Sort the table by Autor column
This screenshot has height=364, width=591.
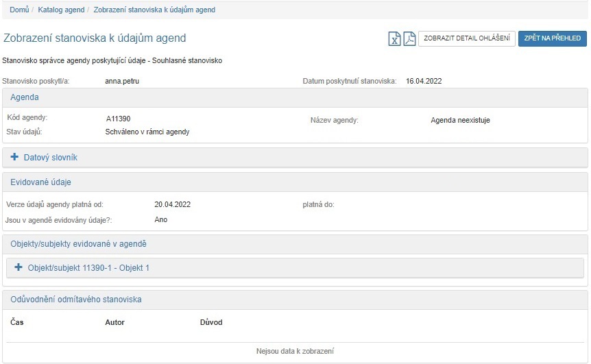click(x=115, y=322)
